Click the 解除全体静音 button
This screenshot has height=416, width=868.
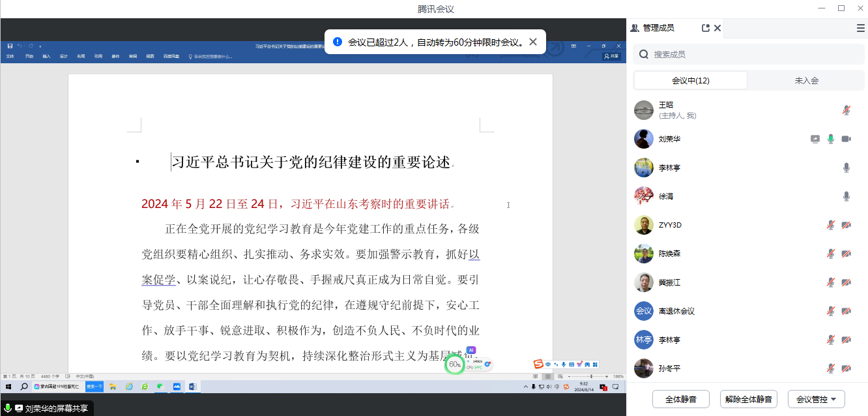coord(748,399)
